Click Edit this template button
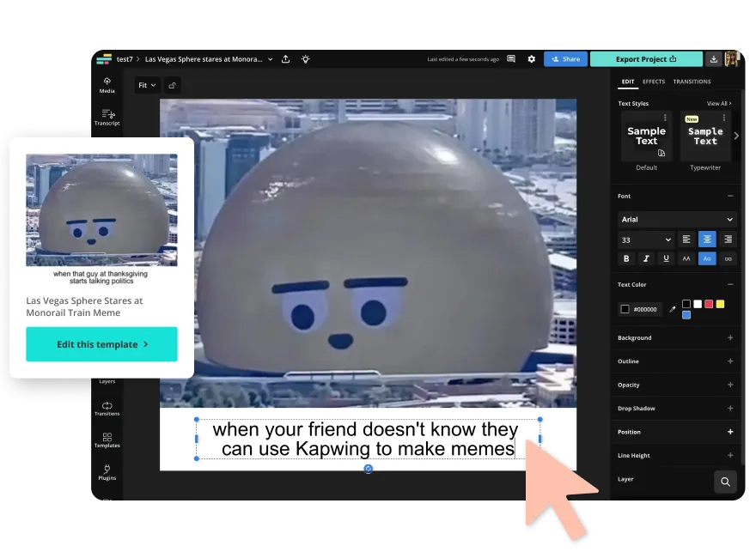Viewport: 756px width, 558px height. [101, 344]
